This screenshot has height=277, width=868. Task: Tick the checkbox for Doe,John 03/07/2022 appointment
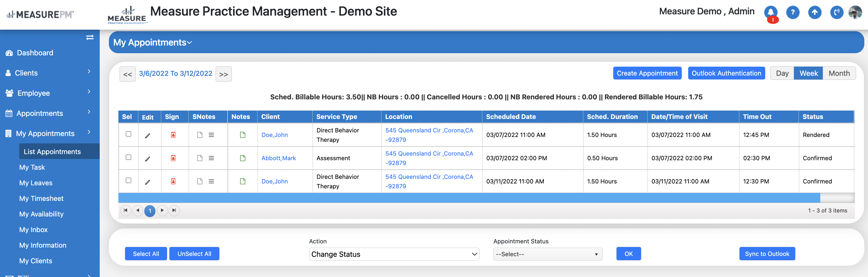pyautogui.click(x=128, y=134)
